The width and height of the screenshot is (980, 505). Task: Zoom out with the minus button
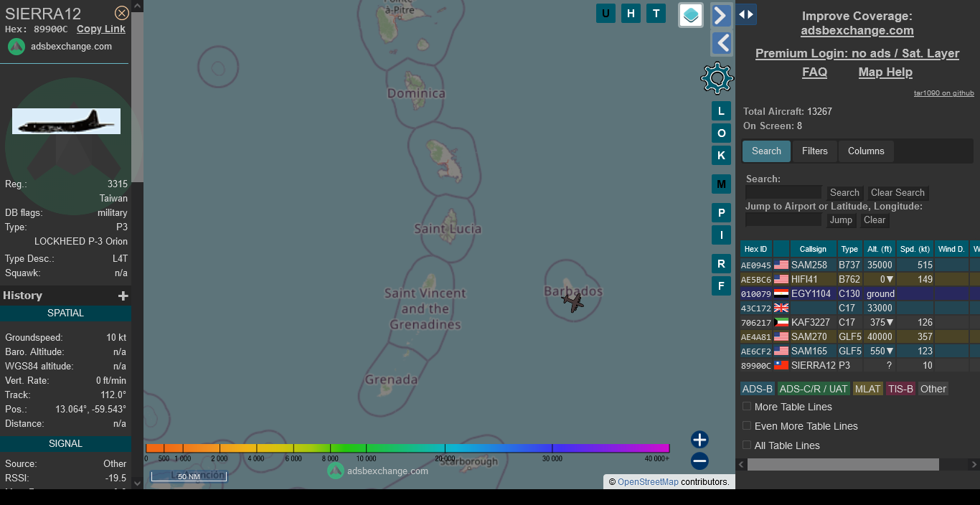(700, 461)
